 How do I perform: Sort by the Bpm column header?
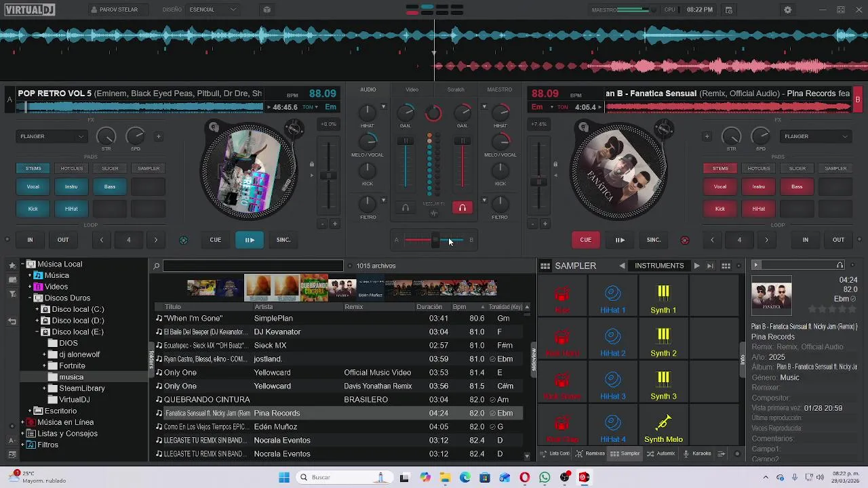pos(459,307)
